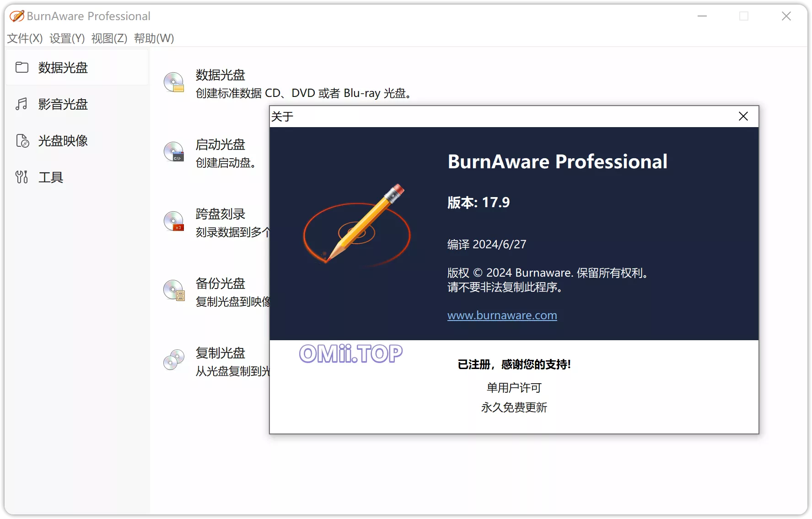Minimize the BurnAware Professional window
This screenshot has width=812, height=519.
(702, 16)
